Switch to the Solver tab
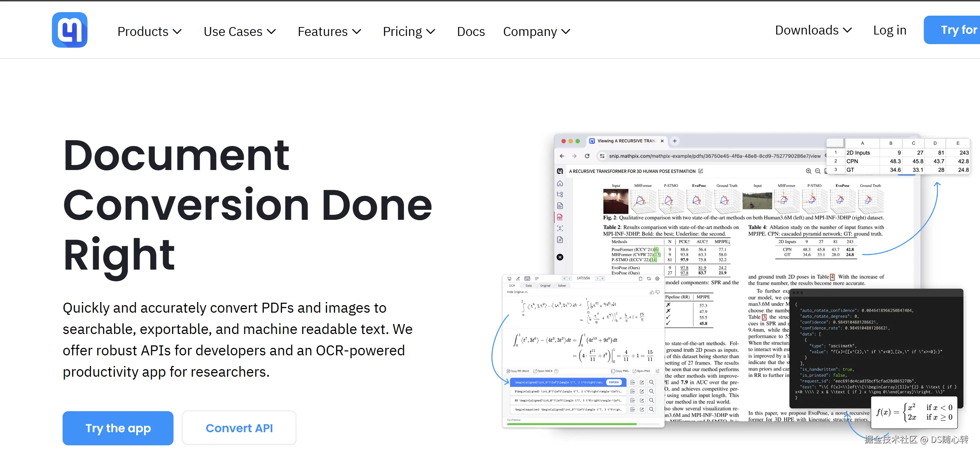The image size is (980, 456). [x=561, y=286]
